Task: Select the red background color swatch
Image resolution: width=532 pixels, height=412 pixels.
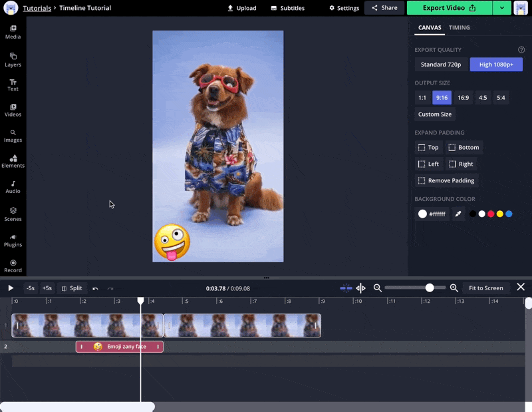Action: click(491, 214)
